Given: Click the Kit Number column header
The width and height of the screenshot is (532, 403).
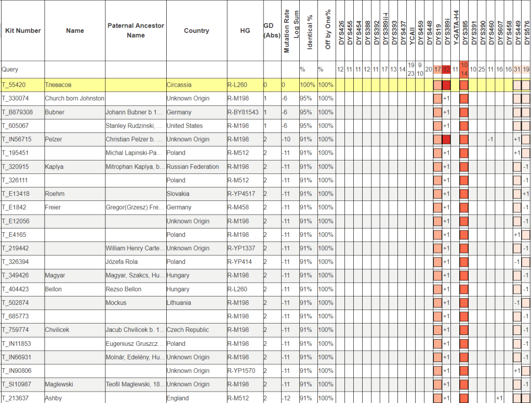Looking at the screenshot, I should [x=23, y=31].
